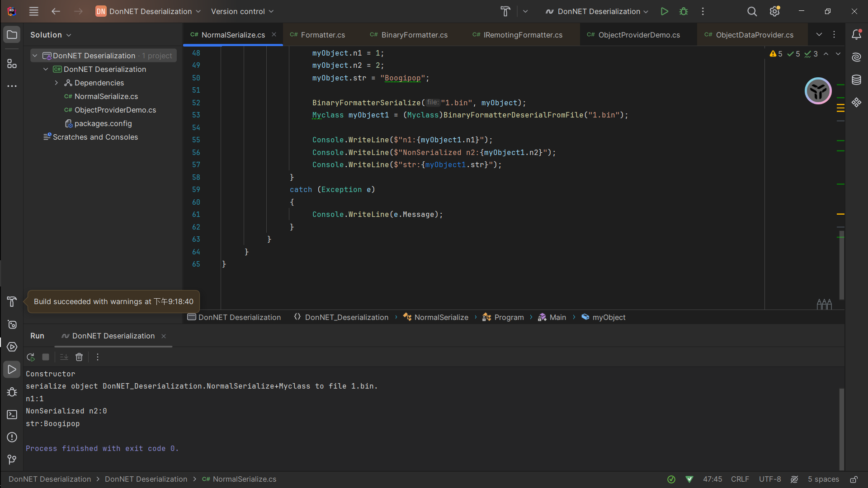The height and width of the screenshot is (488, 868).
Task: Open IDE settings gear
Action: pyautogui.click(x=775, y=11)
